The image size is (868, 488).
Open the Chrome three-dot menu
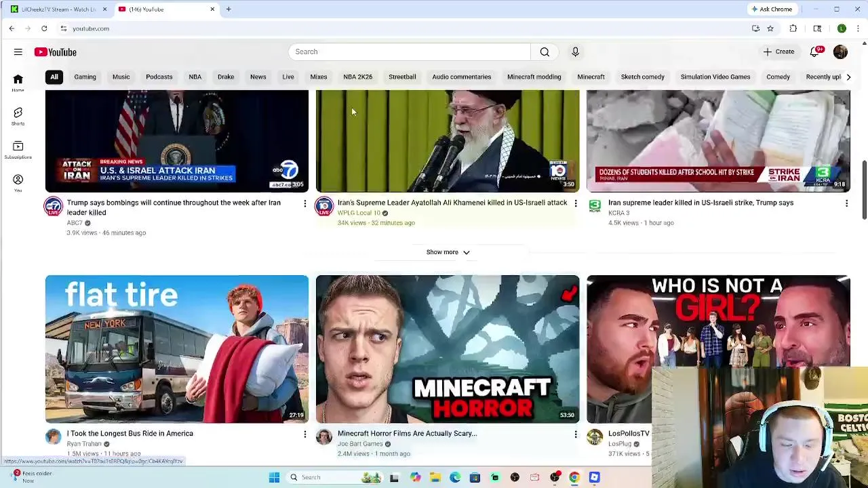858,28
